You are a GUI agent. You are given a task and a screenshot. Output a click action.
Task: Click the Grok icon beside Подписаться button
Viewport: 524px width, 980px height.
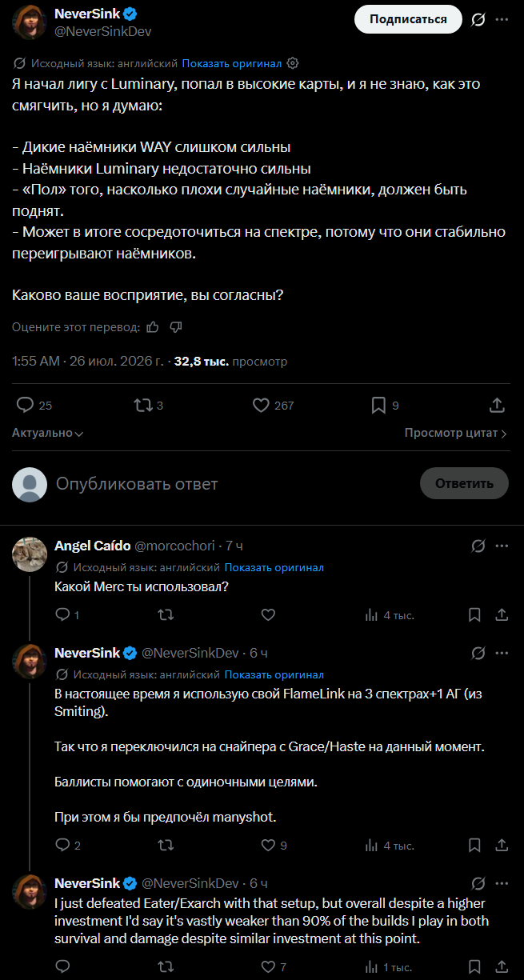(x=478, y=20)
